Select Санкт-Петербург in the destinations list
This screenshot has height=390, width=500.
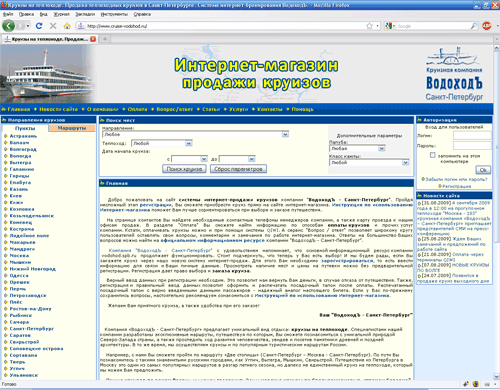[x=32, y=329]
